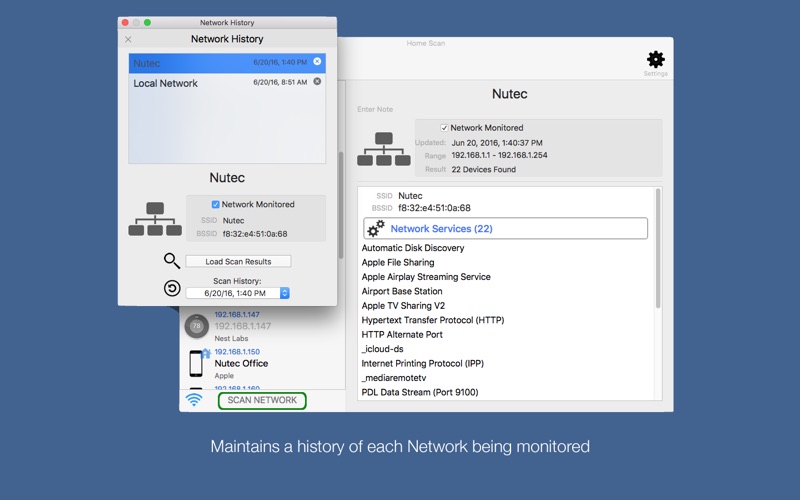Click the 192.168.1.147 blue address link
800x500 pixels.
(x=237, y=315)
